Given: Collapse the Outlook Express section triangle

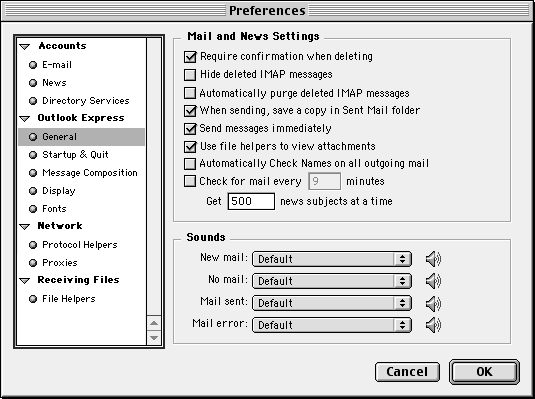Looking at the screenshot, I should (x=25, y=119).
